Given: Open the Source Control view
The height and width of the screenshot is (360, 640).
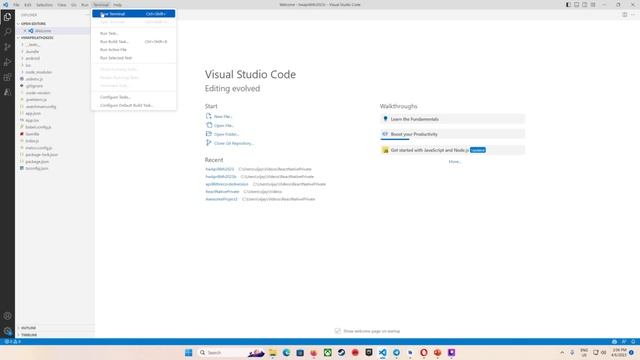Looking at the screenshot, I should pyautogui.click(x=7, y=47).
